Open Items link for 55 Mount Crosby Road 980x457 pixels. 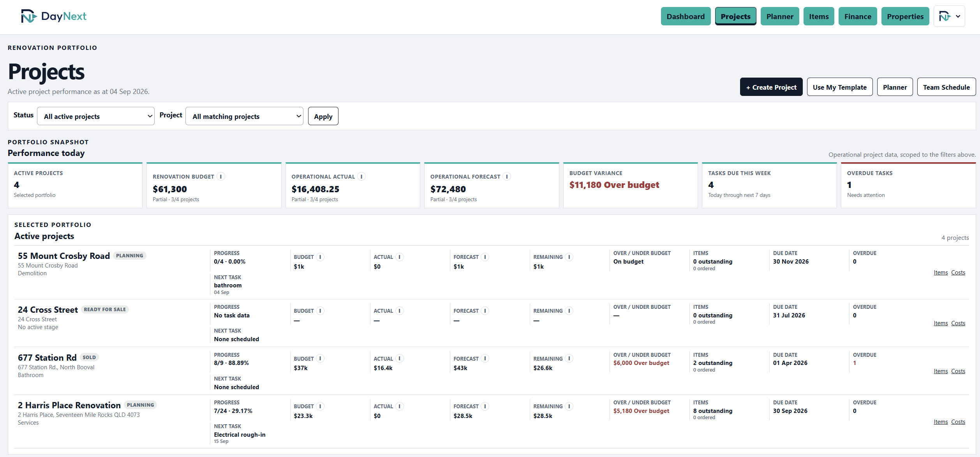941,273
